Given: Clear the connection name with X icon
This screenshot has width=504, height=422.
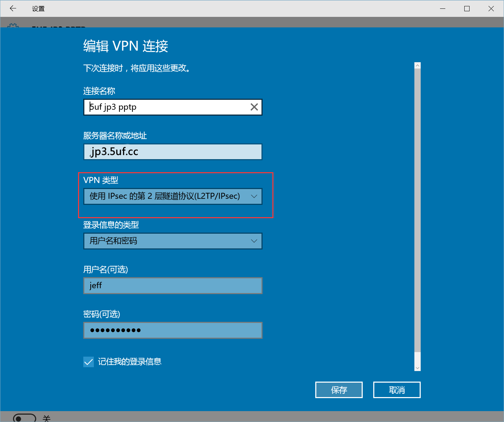Looking at the screenshot, I should tap(254, 107).
